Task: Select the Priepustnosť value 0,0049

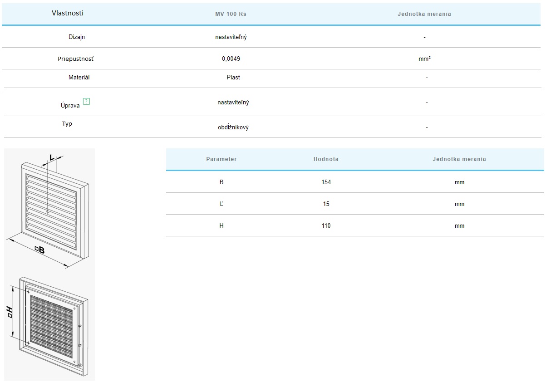Action: [231, 59]
